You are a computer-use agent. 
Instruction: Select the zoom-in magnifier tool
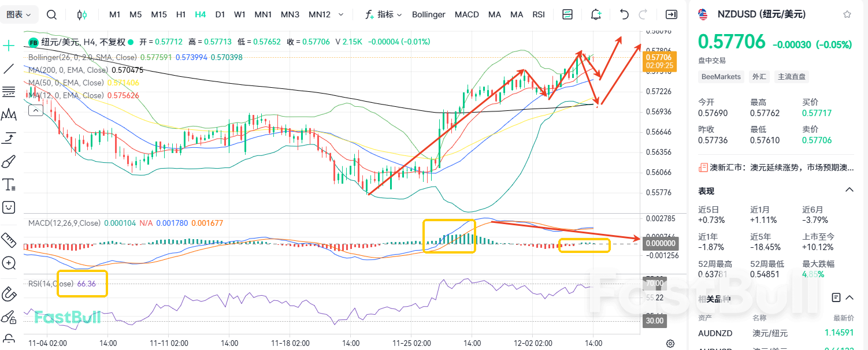8,263
